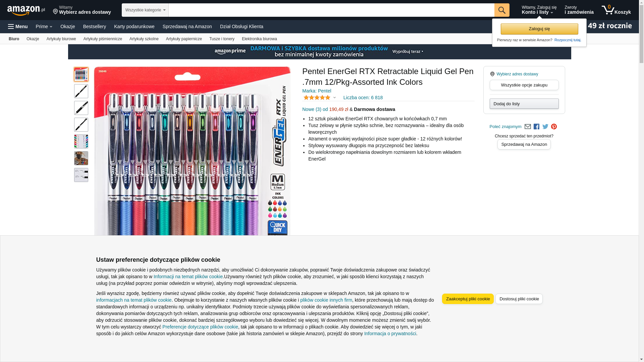The height and width of the screenshot is (362, 644).
Task: Open the Tusze i tonery category
Action: (222, 39)
